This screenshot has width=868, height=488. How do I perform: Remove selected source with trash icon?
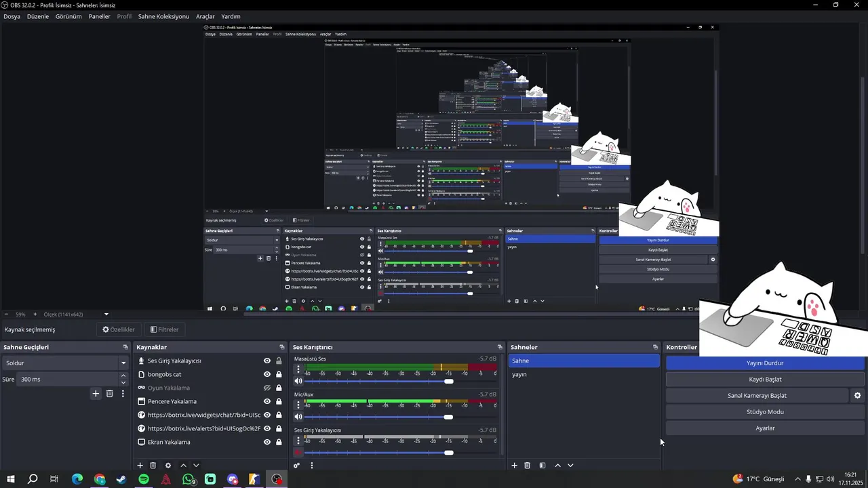coord(153,466)
